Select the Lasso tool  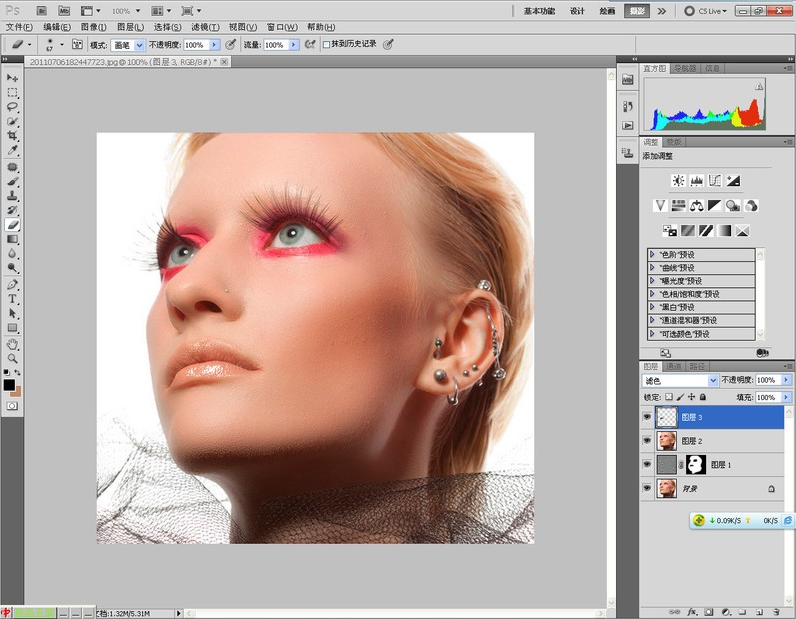pos(13,106)
